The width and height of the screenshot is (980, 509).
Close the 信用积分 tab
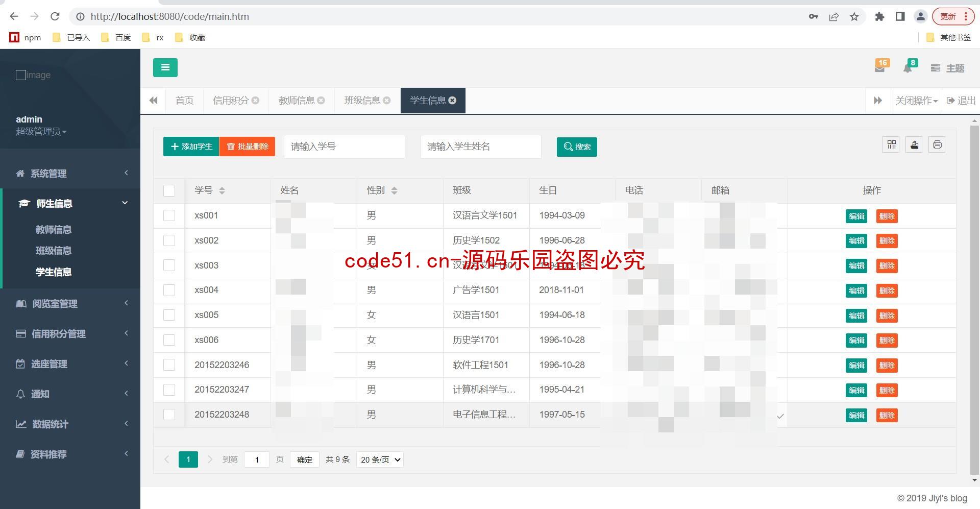click(x=256, y=101)
